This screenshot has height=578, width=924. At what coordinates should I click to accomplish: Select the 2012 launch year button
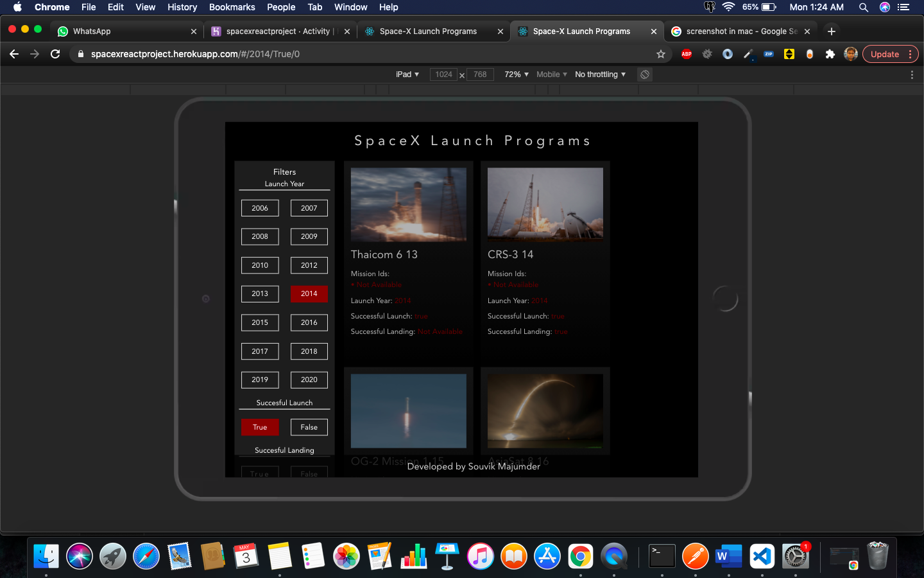(x=309, y=265)
